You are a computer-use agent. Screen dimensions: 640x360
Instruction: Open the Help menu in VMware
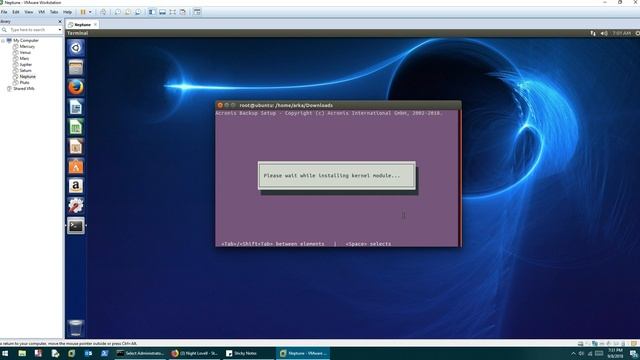tap(67, 12)
